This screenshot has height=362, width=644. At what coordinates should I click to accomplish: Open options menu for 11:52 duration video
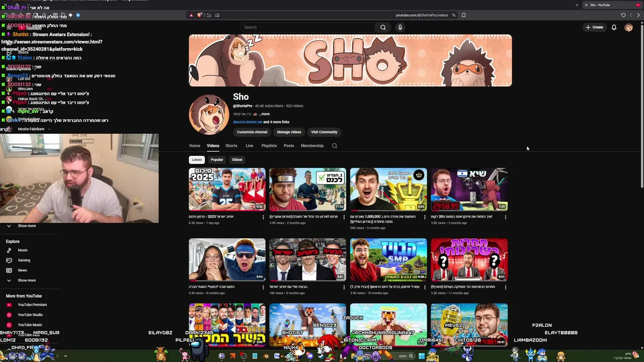pyautogui.click(x=344, y=217)
